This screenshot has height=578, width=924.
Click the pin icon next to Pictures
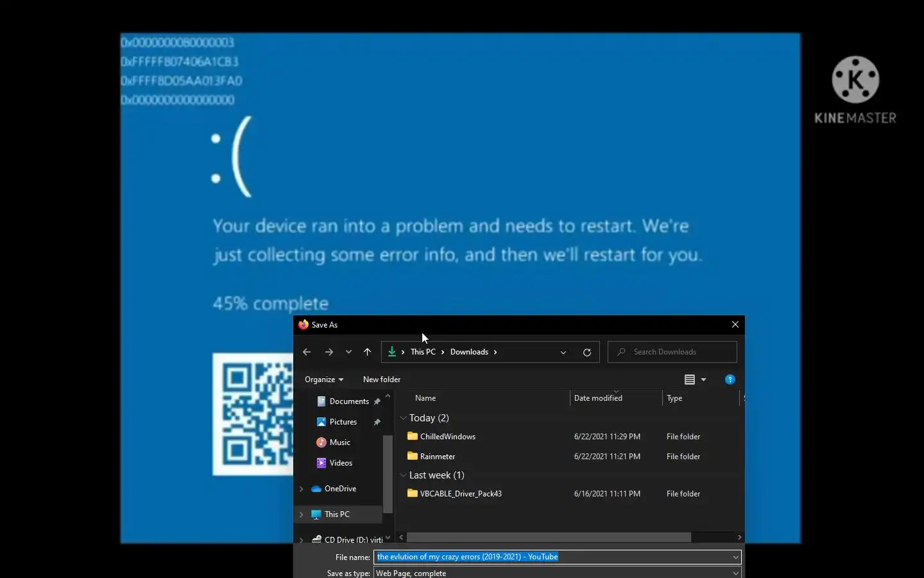(x=377, y=422)
